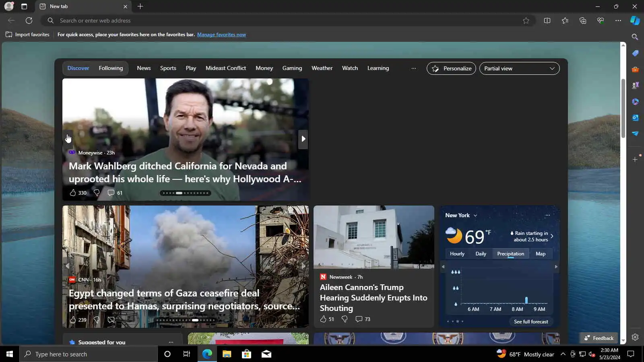
Task: Dislike the Aileen Cannon article
Action: pos(345,319)
